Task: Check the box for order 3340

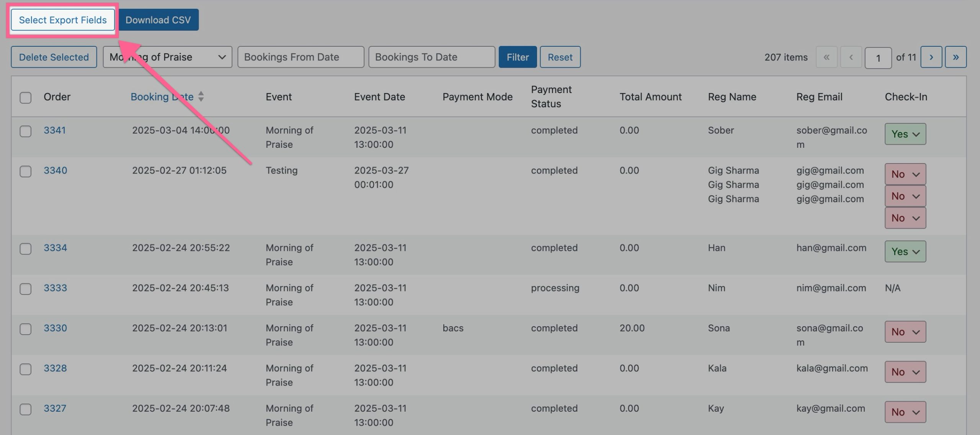Action: click(x=26, y=171)
